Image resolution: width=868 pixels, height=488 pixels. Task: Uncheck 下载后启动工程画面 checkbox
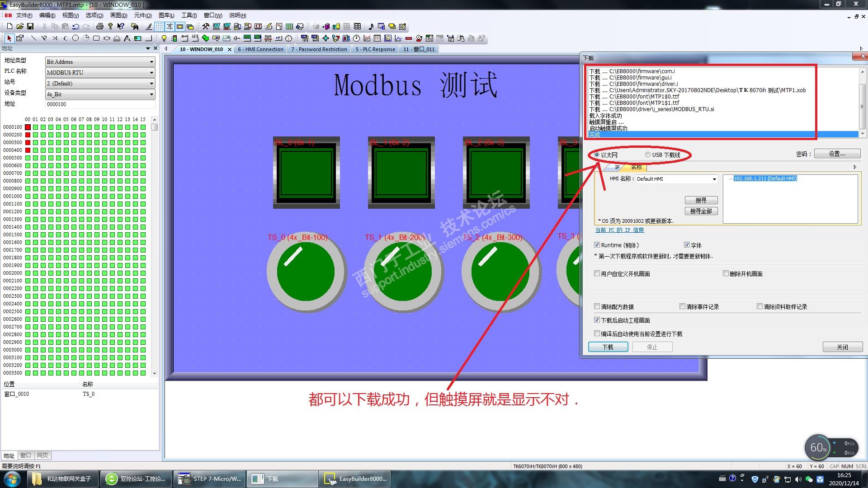(597, 320)
